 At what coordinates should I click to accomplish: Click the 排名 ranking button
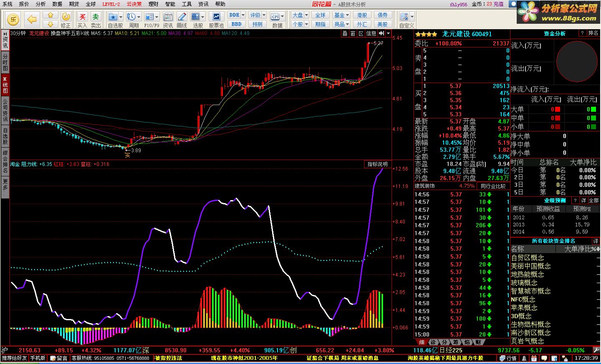pyautogui.click(x=593, y=33)
